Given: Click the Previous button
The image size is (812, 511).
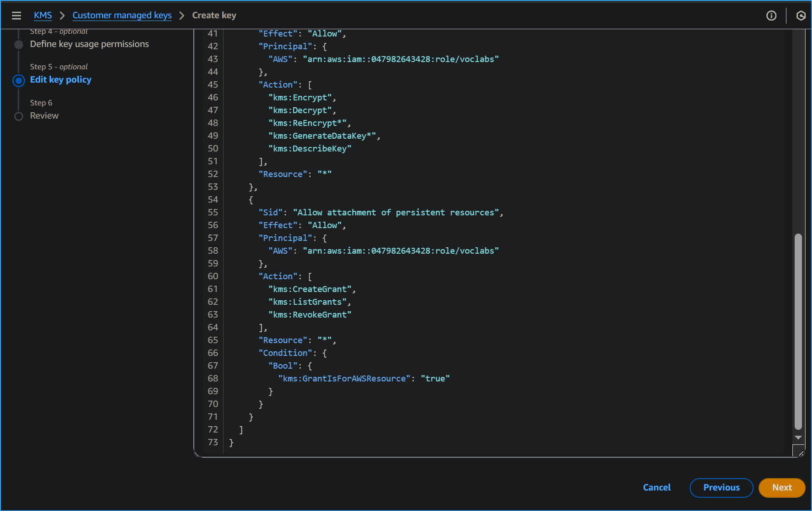Looking at the screenshot, I should (721, 488).
